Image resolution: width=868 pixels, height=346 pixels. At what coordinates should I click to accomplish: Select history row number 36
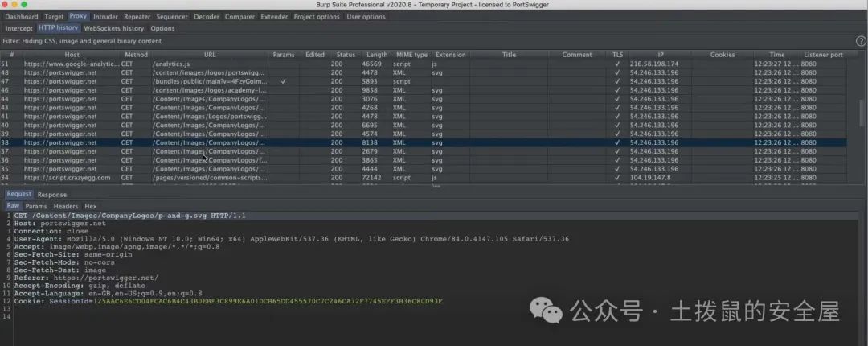tap(423, 160)
